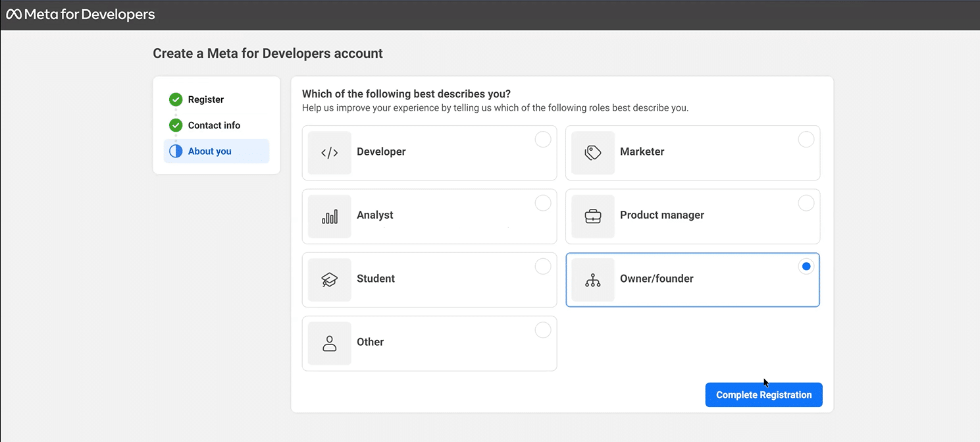
Task: Click the Owner/founder hierarchy icon
Action: [x=593, y=280]
